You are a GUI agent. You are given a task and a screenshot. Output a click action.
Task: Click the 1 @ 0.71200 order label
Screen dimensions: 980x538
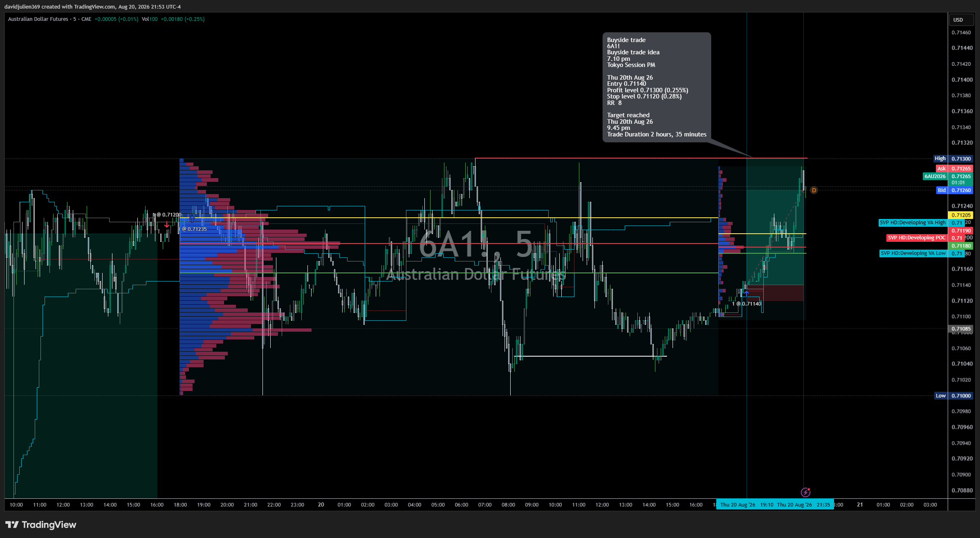click(x=167, y=215)
